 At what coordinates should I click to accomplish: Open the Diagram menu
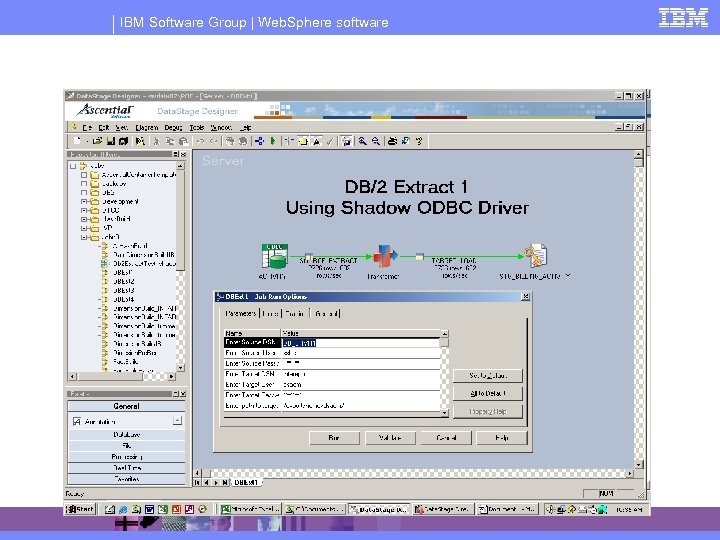[146, 128]
